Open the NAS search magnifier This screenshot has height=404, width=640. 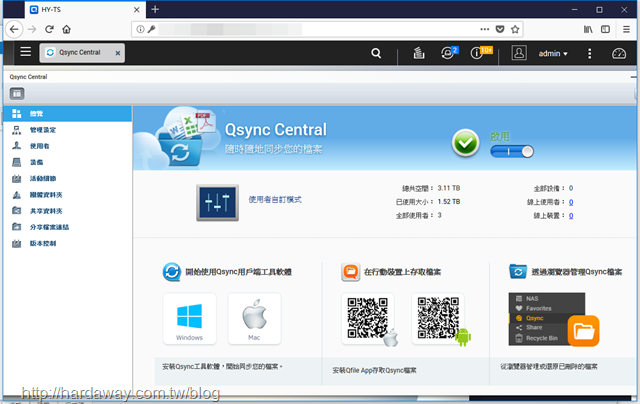pyautogui.click(x=376, y=53)
